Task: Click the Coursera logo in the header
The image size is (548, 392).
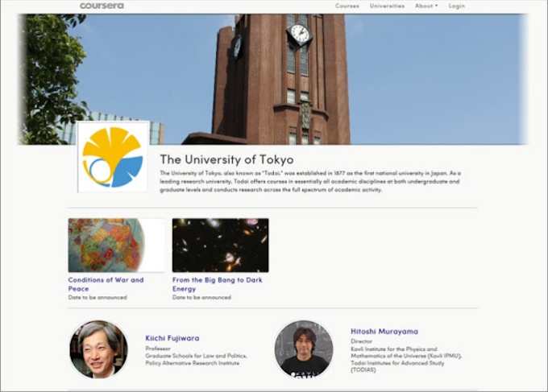Action: pos(102,6)
